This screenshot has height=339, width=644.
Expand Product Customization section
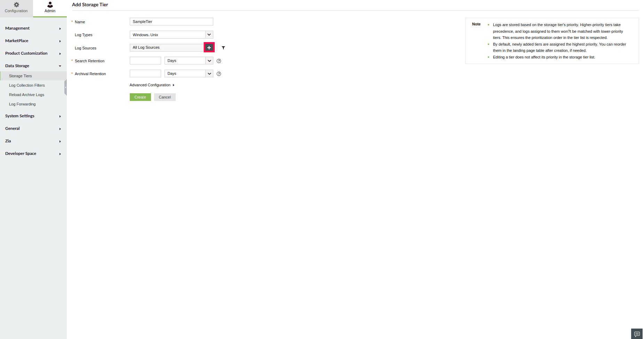click(x=33, y=53)
